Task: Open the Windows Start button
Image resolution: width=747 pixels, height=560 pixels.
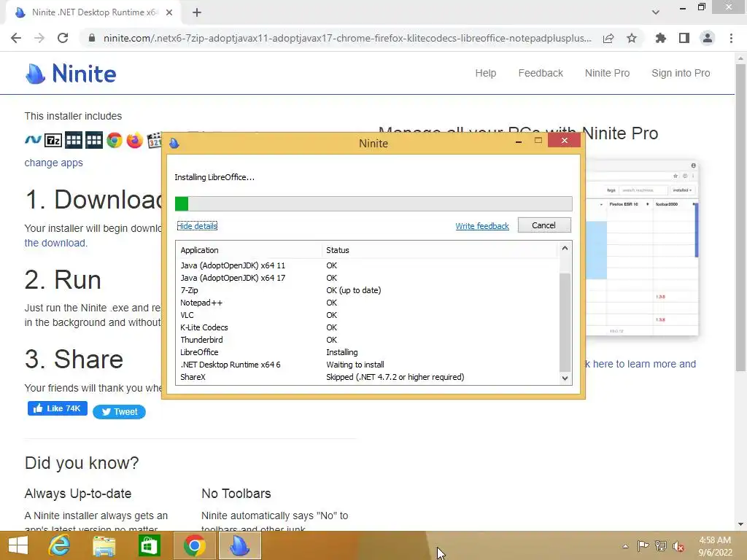Action: (18, 545)
